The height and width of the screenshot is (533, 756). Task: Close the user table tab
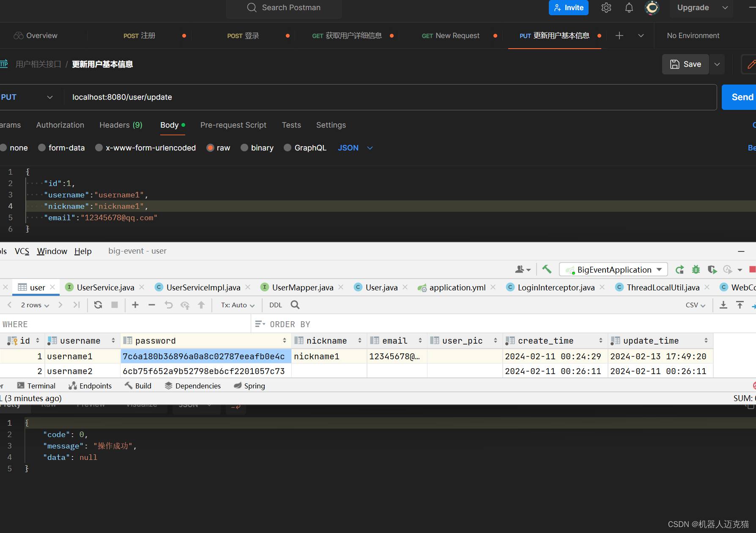pos(52,287)
